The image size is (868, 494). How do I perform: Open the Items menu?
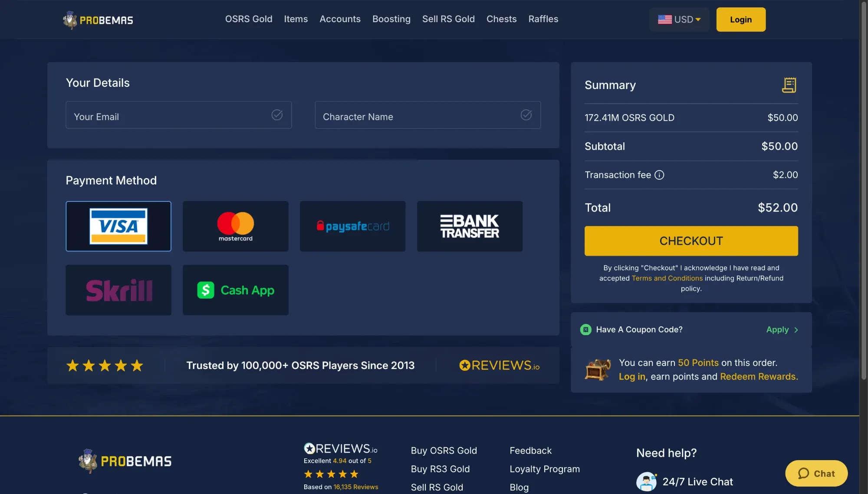[x=296, y=19]
